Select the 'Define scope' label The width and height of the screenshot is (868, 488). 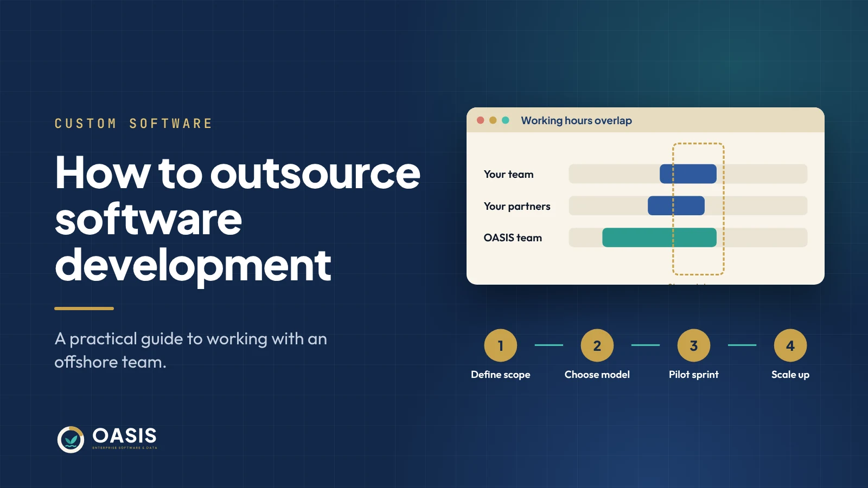pyautogui.click(x=500, y=375)
